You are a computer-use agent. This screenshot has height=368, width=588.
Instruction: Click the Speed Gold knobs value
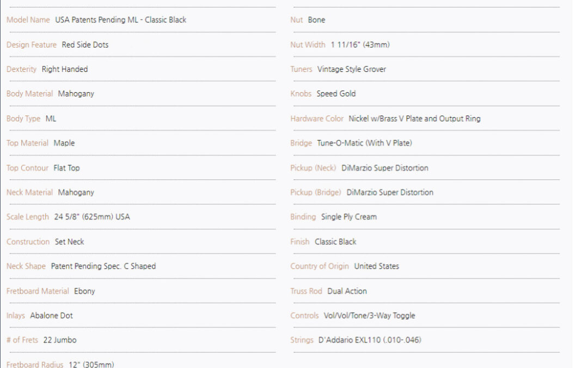point(336,94)
